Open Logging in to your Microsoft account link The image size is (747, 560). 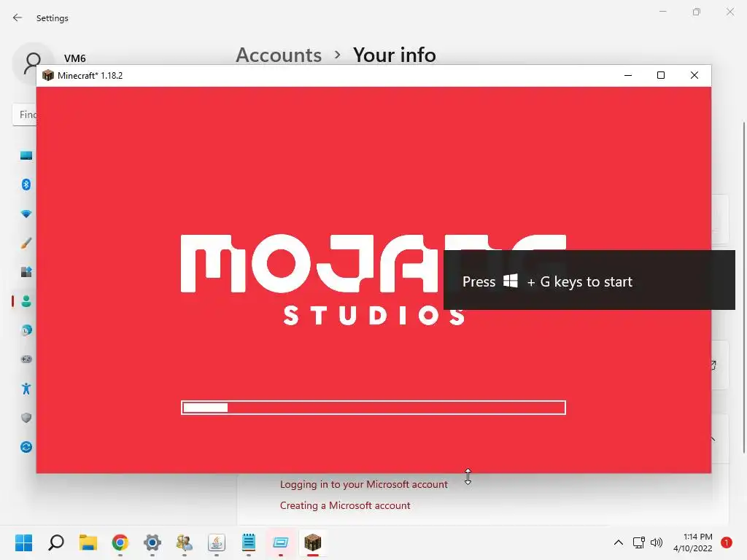point(364,484)
